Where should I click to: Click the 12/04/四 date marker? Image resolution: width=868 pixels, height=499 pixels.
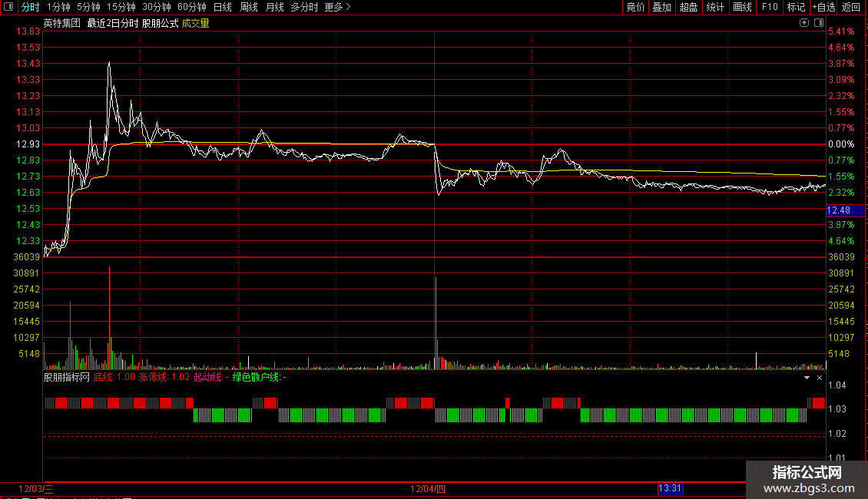pyautogui.click(x=428, y=488)
